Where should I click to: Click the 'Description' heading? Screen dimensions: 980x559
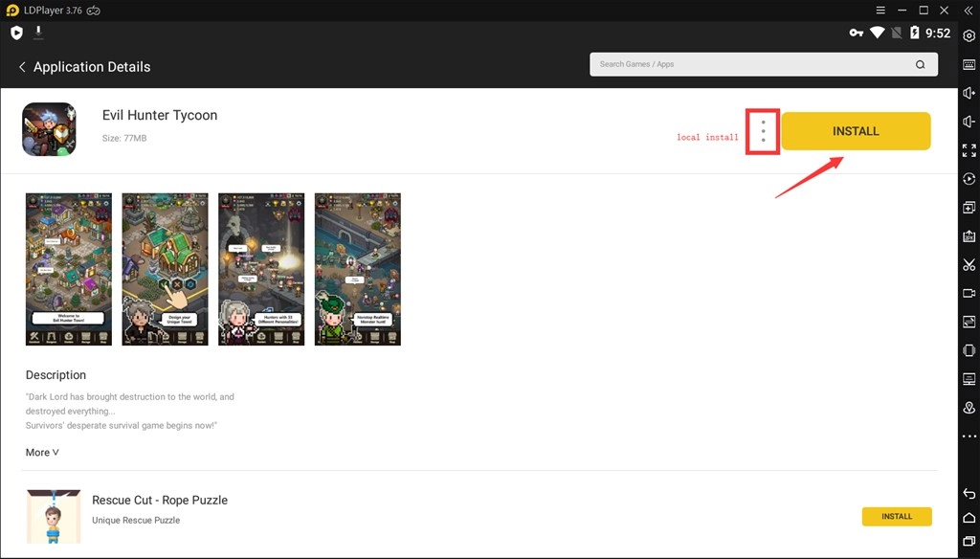(56, 375)
